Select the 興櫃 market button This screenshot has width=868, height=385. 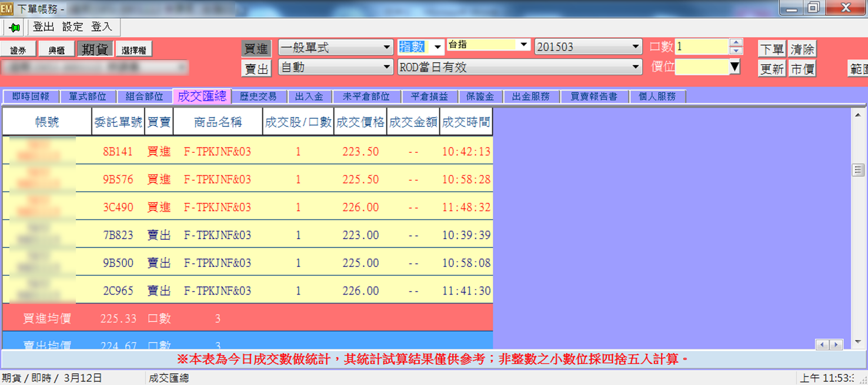click(56, 51)
